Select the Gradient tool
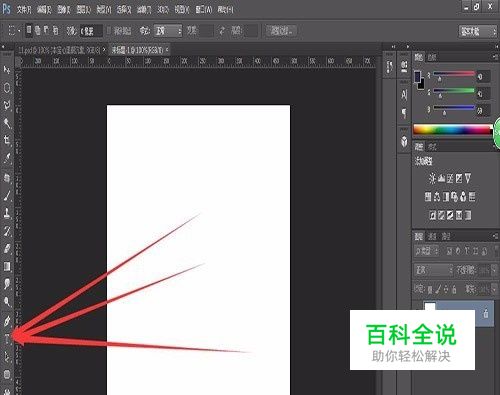Image resolution: width=500 pixels, height=395 pixels. click(7, 266)
